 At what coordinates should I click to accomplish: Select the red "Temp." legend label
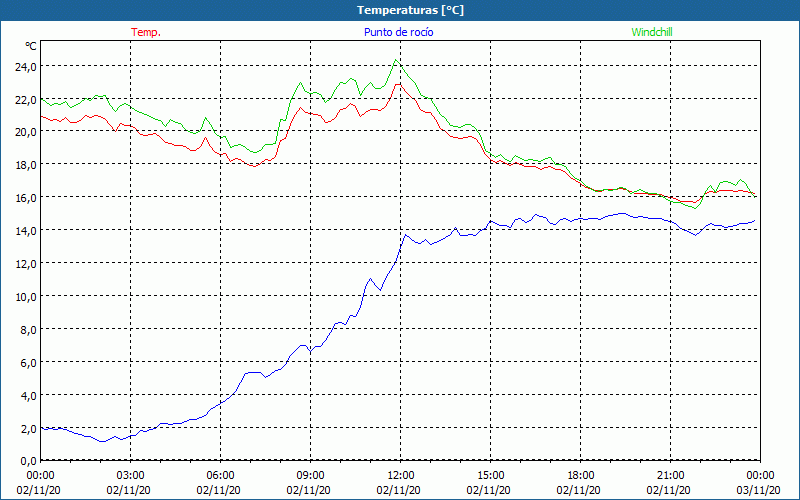point(146,32)
